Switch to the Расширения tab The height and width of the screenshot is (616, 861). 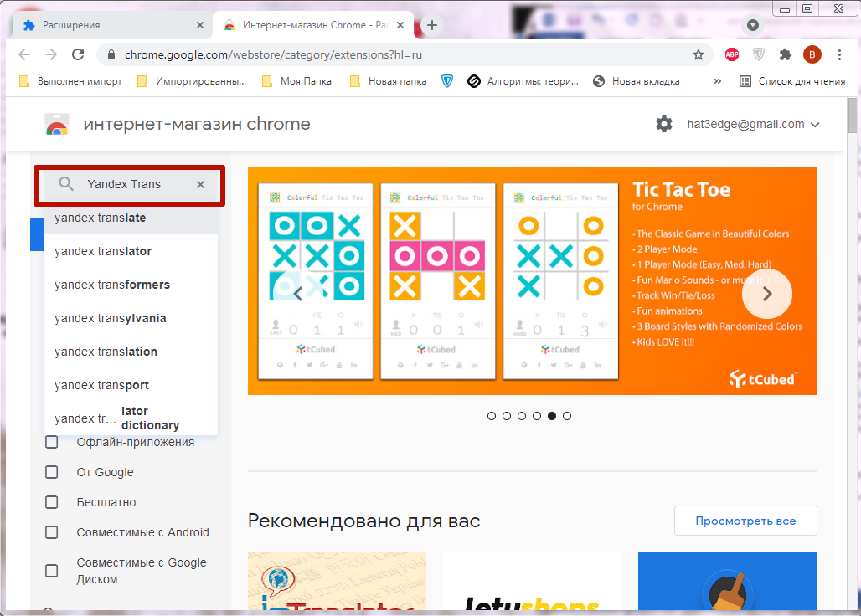[x=111, y=25]
